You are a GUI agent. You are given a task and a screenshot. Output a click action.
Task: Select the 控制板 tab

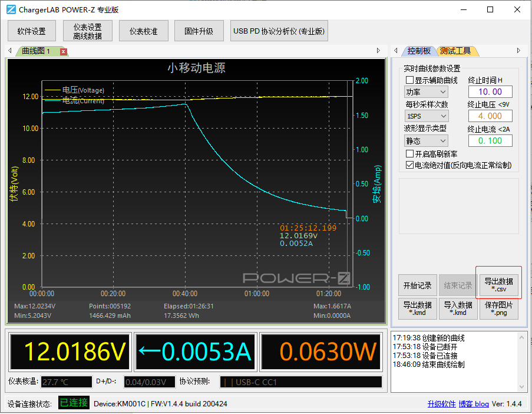point(420,51)
